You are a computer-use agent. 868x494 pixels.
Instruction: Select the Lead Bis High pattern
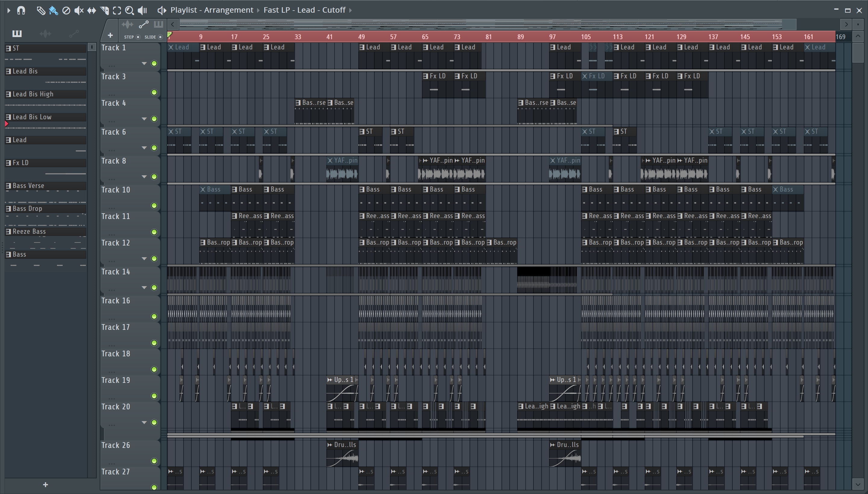[x=46, y=94]
